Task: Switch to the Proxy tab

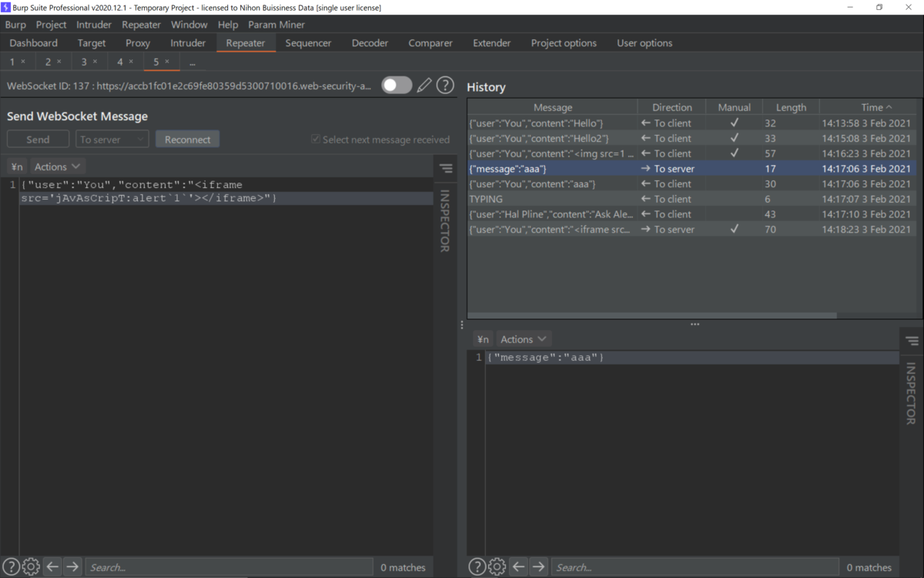Action: pos(138,43)
